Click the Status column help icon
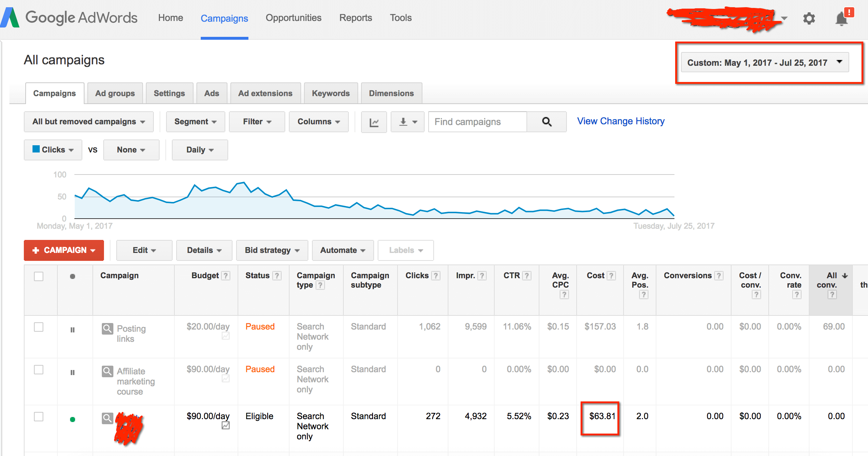Image resolution: width=868 pixels, height=456 pixels. point(277,276)
